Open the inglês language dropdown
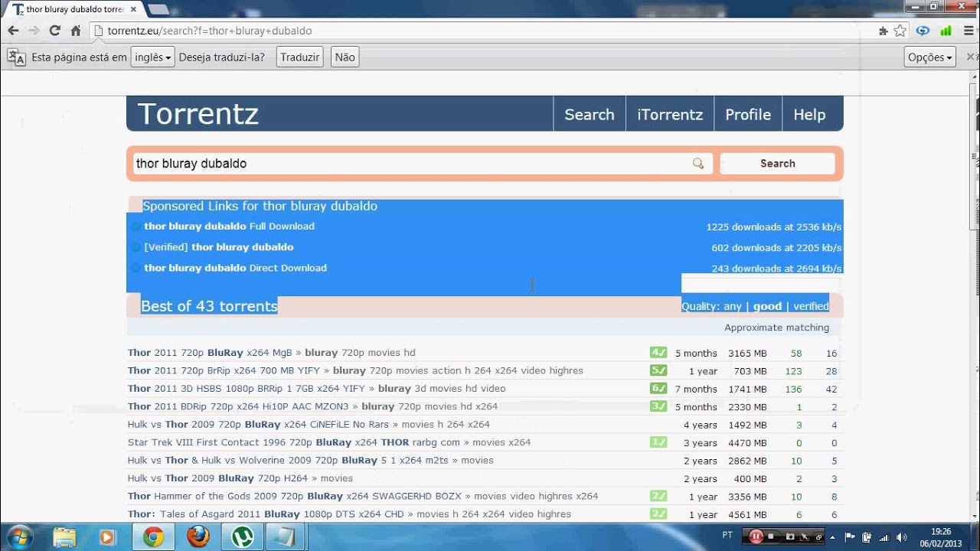This screenshot has height=551, width=980. coord(152,57)
